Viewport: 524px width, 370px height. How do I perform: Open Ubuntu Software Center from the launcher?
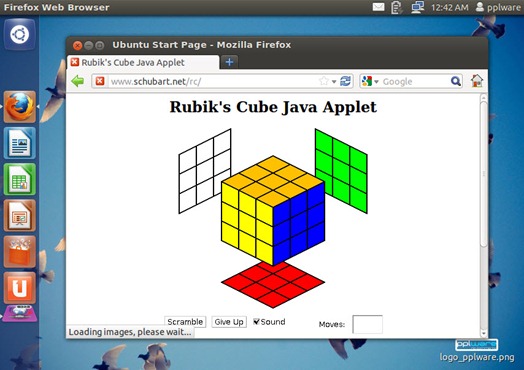[x=20, y=252]
